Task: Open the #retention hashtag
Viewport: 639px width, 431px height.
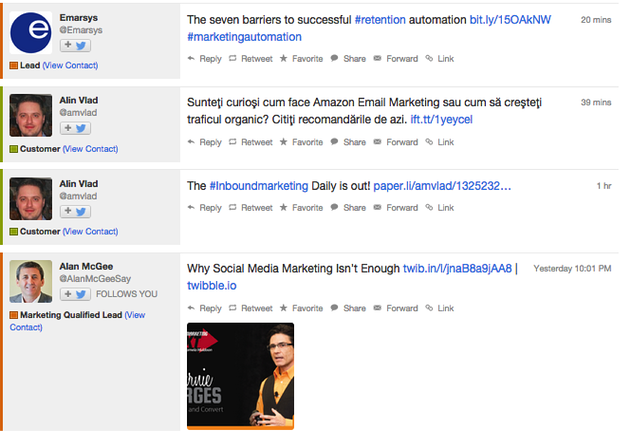Action: pyautogui.click(x=380, y=20)
